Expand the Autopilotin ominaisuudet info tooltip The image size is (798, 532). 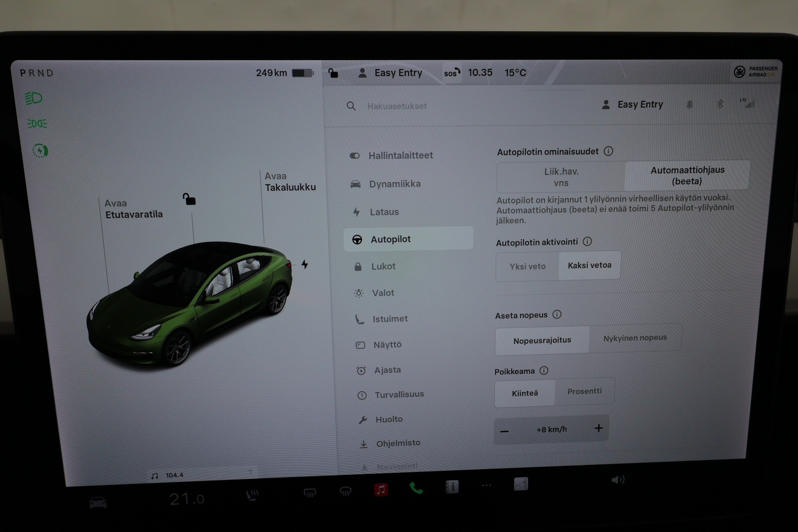point(609,152)
